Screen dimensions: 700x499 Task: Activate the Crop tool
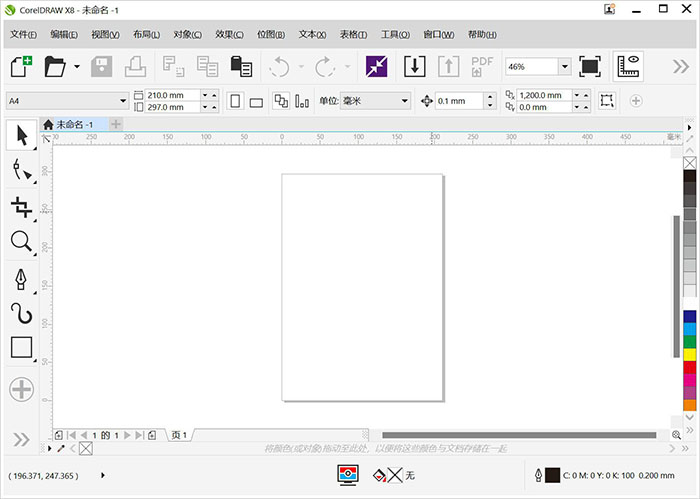click(21, 207)
